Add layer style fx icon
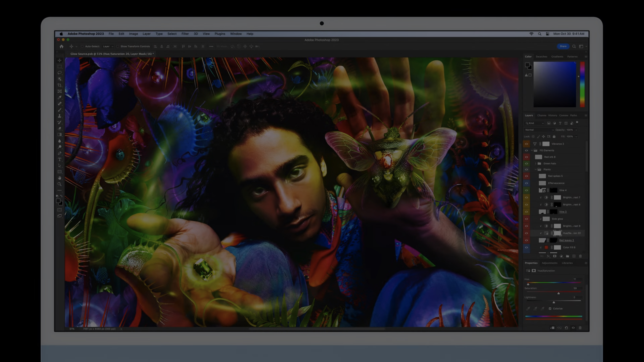The height and width of the screenshot is (362, 644). coord(548,256)
